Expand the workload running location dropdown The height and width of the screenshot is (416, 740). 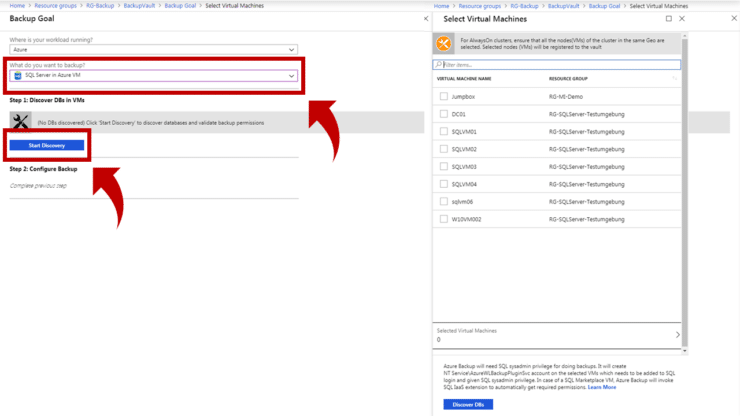pyautogui.click(x=153, y=50)
